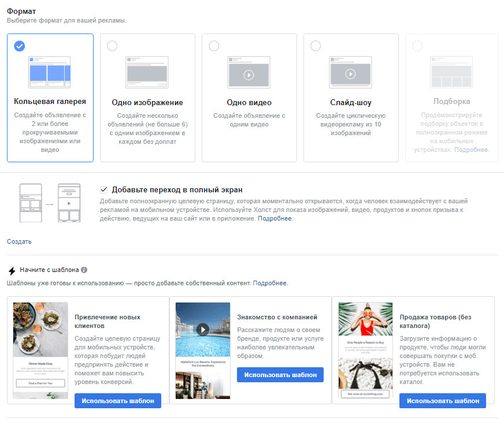Click the Слайд-шоу title
Viewport: 504px width, 425px height.
point(351,102)
